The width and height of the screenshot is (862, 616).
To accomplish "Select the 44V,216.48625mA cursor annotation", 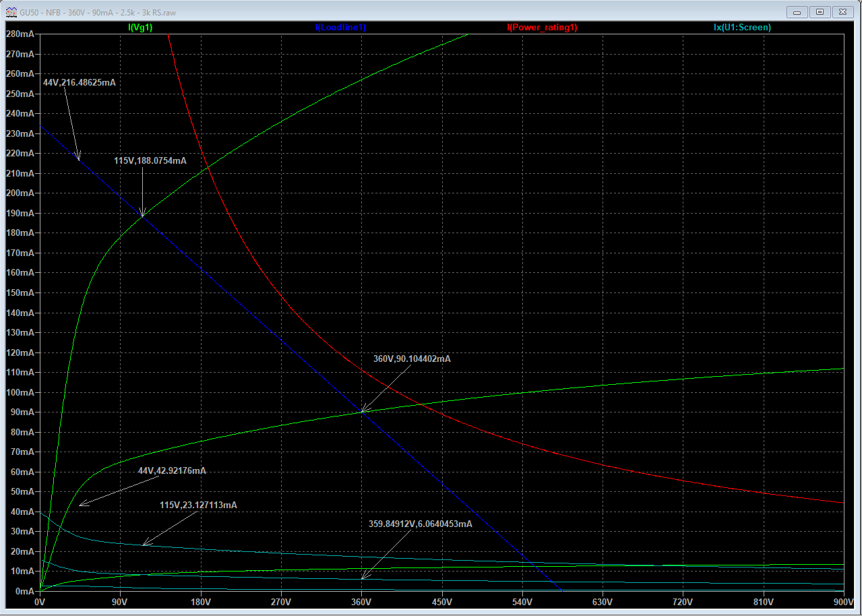I will pyautogui.click(x=80, y=82).
